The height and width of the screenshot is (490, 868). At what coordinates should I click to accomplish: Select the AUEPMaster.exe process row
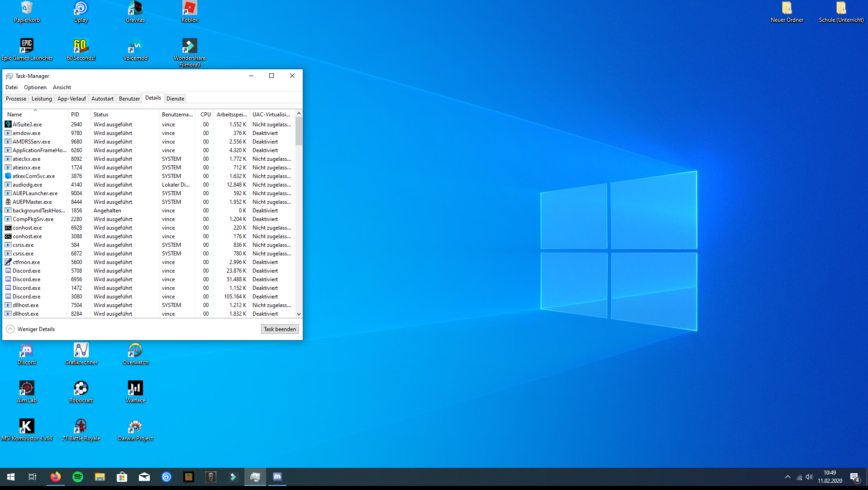[x=149, y=202]
